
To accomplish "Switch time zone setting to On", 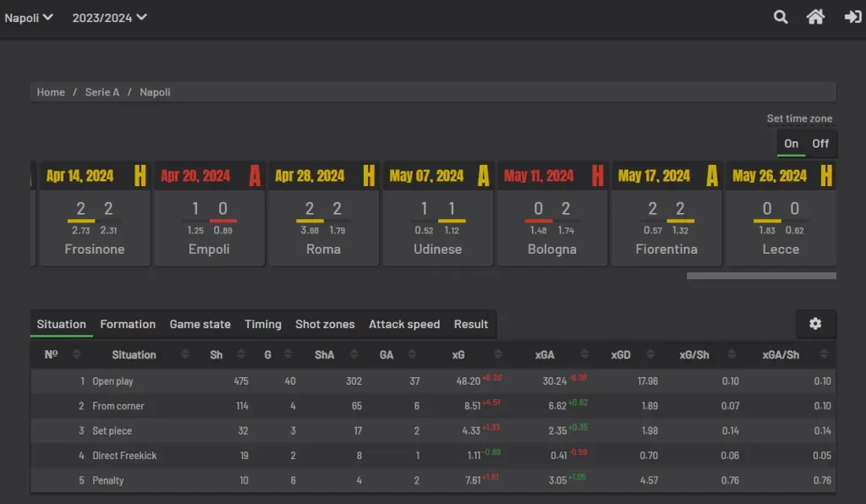I will [x=791, y=144].
